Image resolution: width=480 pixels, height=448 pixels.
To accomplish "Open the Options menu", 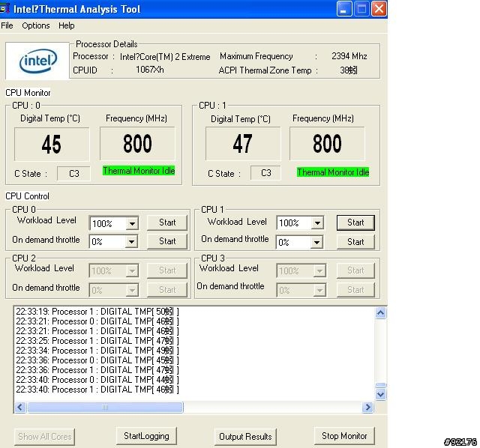I will coord(36,25).
